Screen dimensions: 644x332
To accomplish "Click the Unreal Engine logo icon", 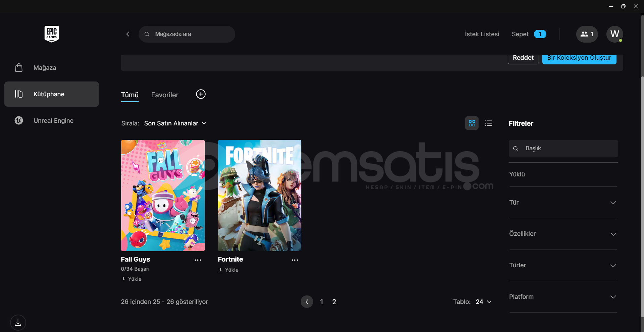I will (19, 120).
